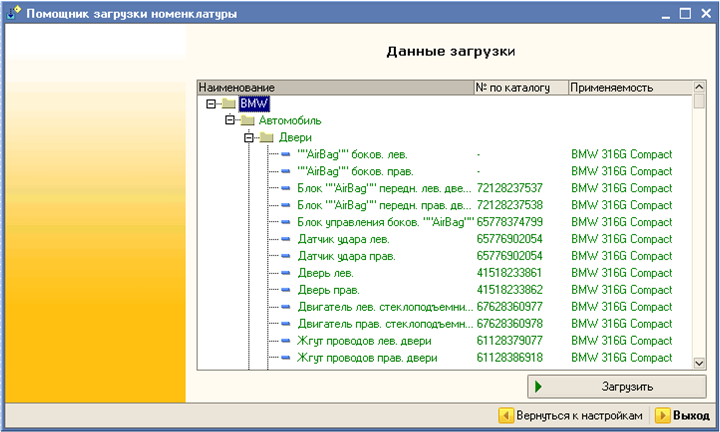Click the Применяемость column header
Viewport: 720px width, 432px height.
[x=630, y=87]
